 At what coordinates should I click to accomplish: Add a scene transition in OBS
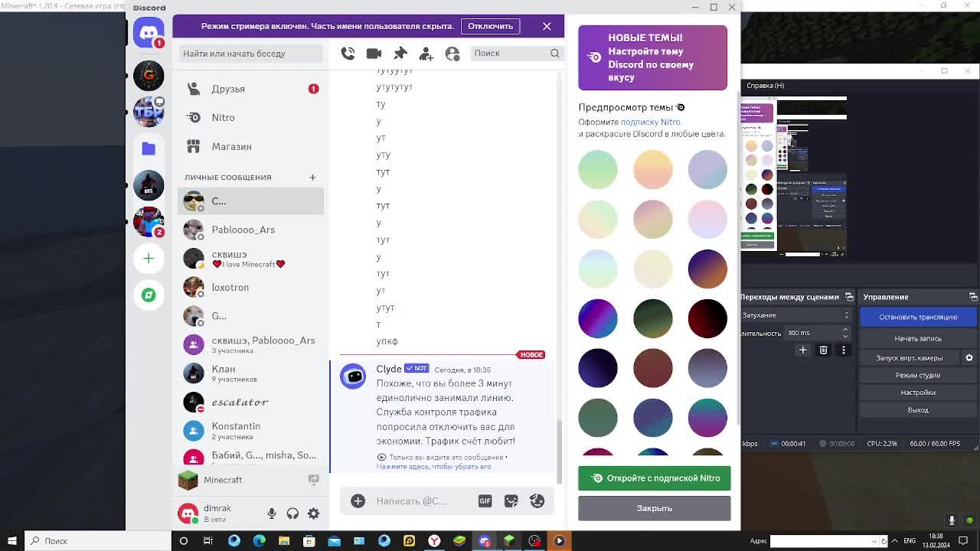802,350
